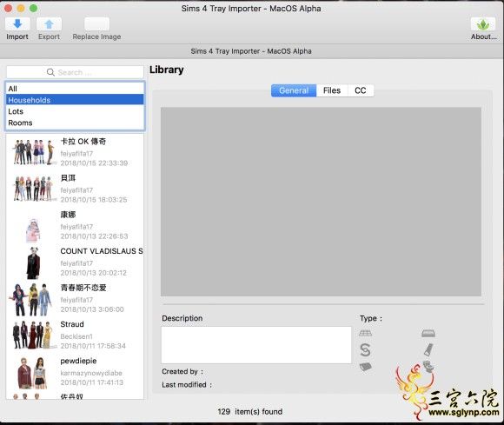Image resolution: width=504 pixels, height=425 pixels.
Task: Select the Rooms category
Action: pyautogui.click(x=75, y=123)
